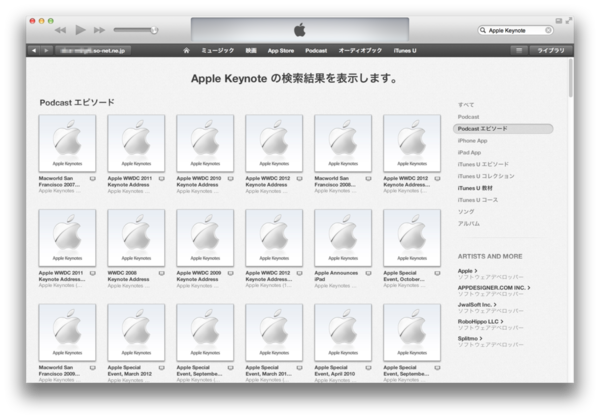The image size is (600, 419).
Task: Open the Splitmo developer link
Action: point(470,339)
